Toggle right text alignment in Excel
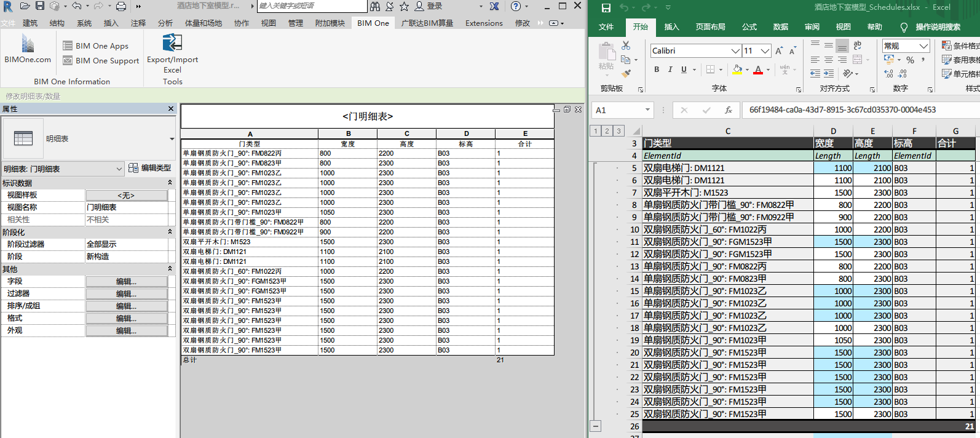Viewport: 980px width, 438px height. [x=842, y=60]
